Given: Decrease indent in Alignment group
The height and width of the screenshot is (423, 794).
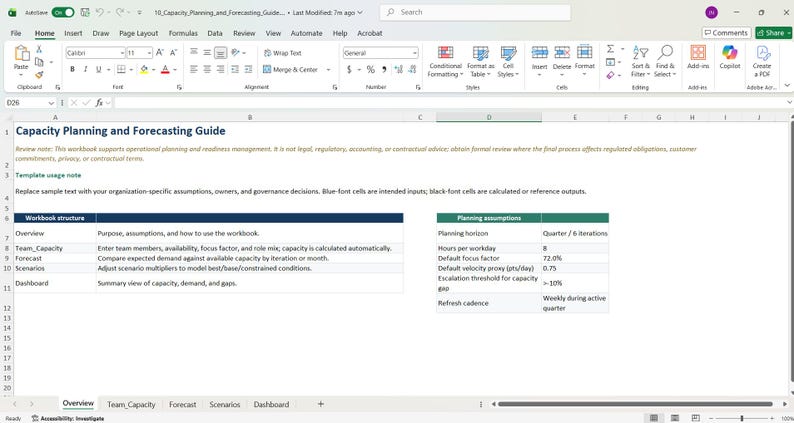Looking at the screenshot, I should 235,69.
